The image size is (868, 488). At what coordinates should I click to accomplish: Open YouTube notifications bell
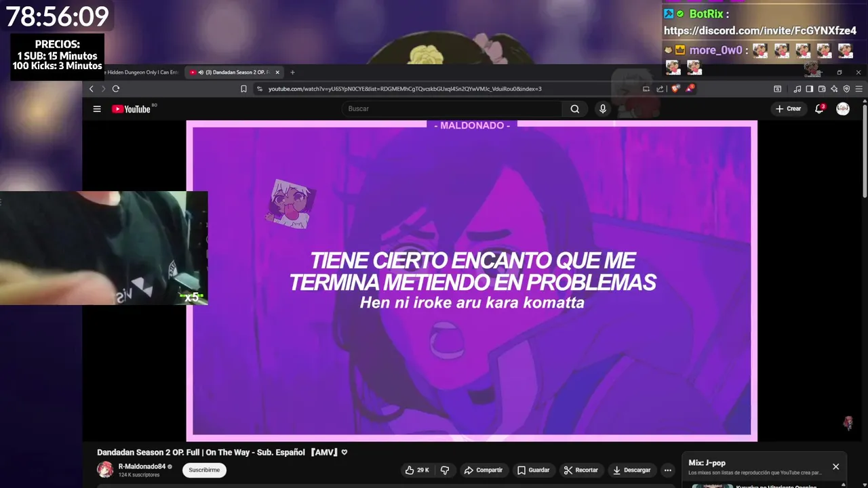pos(819,108)
